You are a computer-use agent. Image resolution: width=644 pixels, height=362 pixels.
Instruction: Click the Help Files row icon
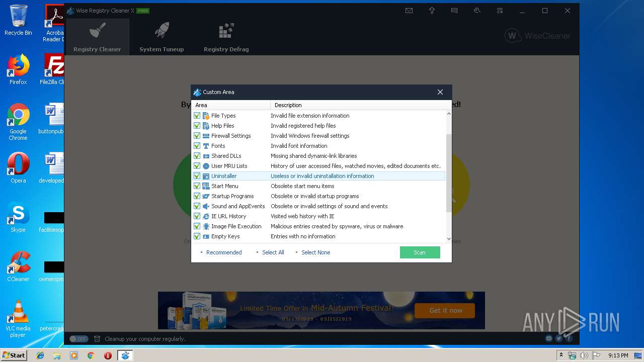[206, 126]
